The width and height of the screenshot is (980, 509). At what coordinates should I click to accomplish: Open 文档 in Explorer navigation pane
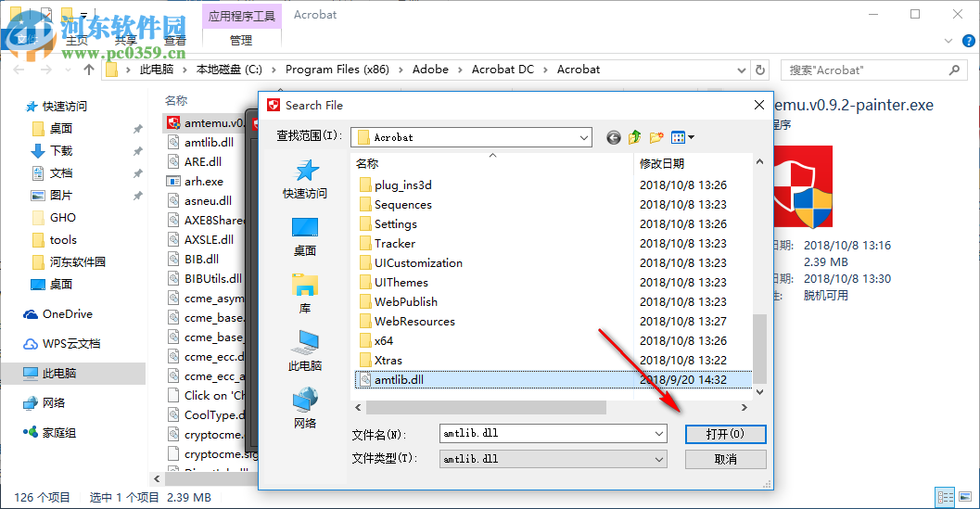53,173
